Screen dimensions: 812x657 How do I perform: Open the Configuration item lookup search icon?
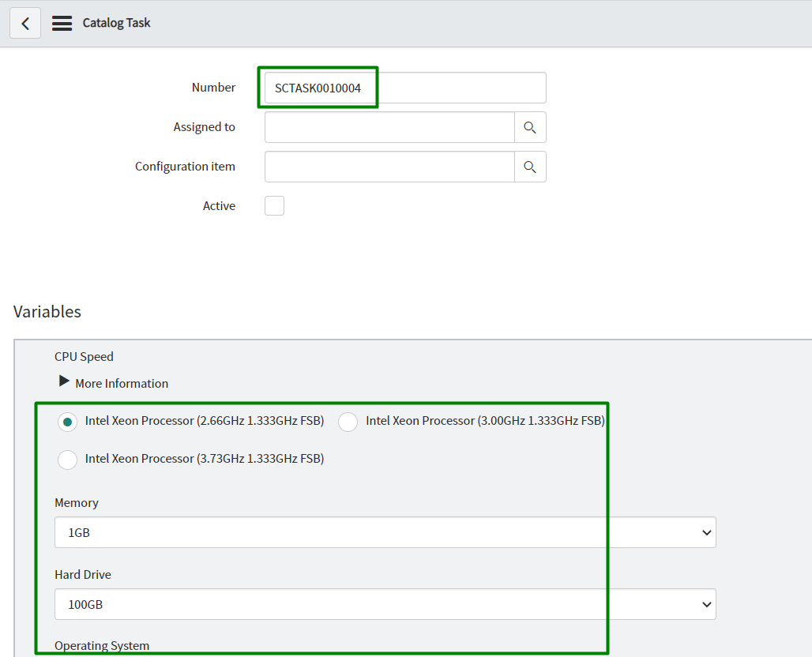[x=530, y=167]
